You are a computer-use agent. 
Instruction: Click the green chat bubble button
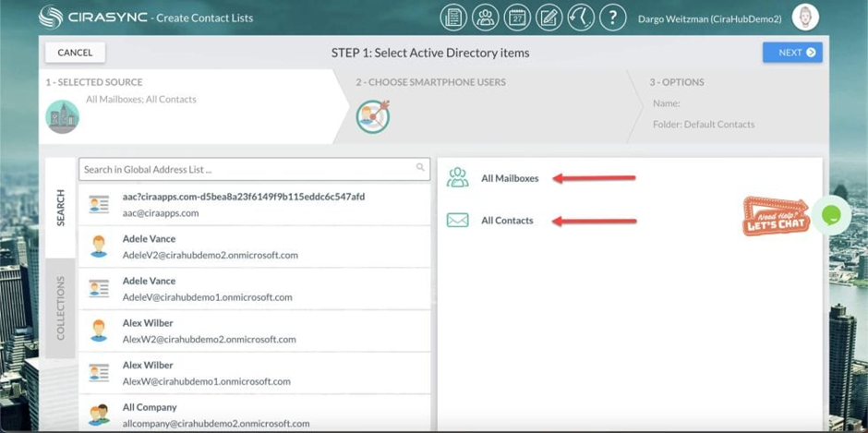[831, 215]
